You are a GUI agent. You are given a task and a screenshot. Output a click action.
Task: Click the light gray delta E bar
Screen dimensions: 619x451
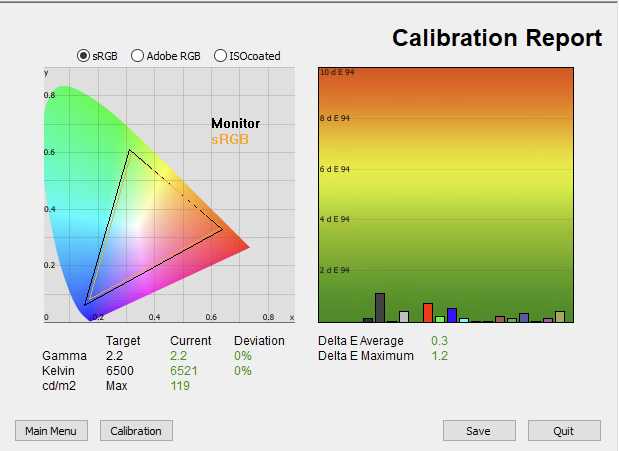pyautogui.click(x=404, y=317)
